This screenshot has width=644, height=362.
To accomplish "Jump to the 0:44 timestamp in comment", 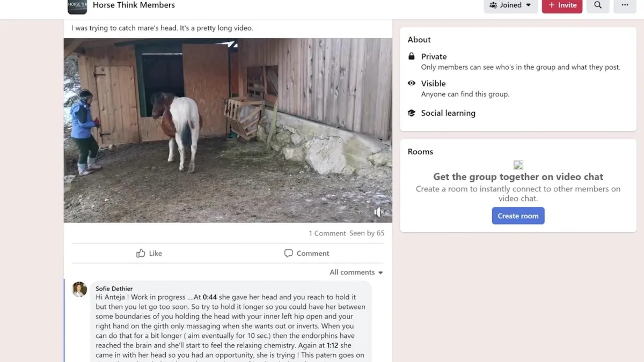I will click(x=210, y=297).
